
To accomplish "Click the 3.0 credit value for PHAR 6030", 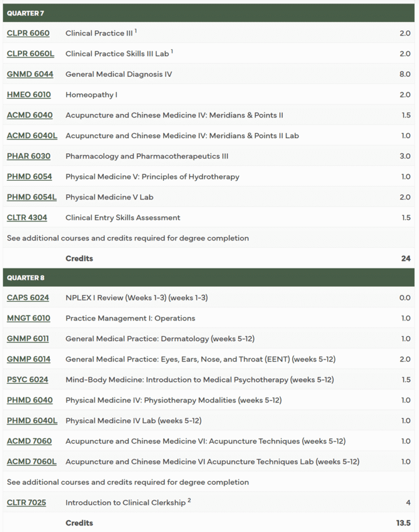I will [405, 156].
